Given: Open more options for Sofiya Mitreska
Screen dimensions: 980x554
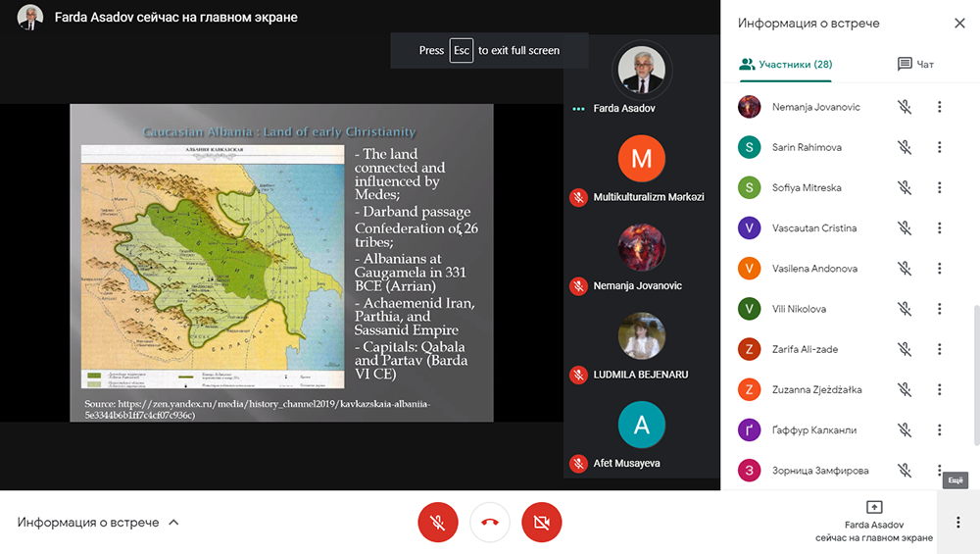Looking at the screenshot, I should [939, 187].
